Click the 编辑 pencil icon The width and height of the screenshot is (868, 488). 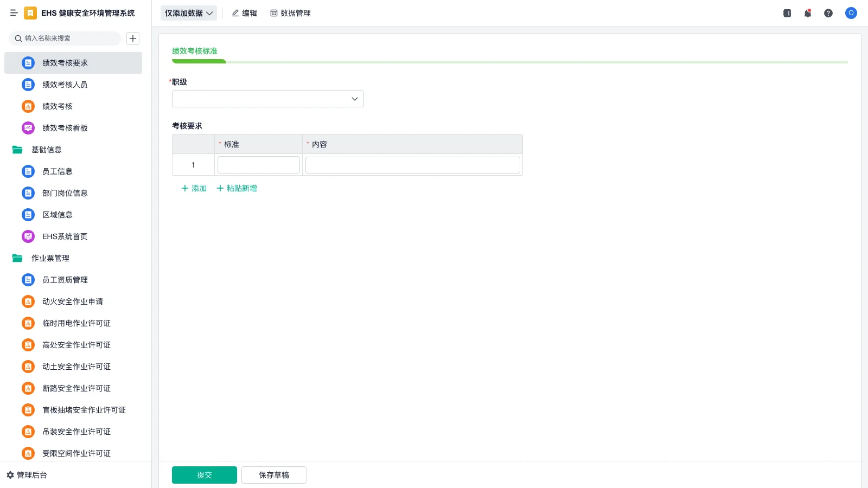(x=235, y=13)
